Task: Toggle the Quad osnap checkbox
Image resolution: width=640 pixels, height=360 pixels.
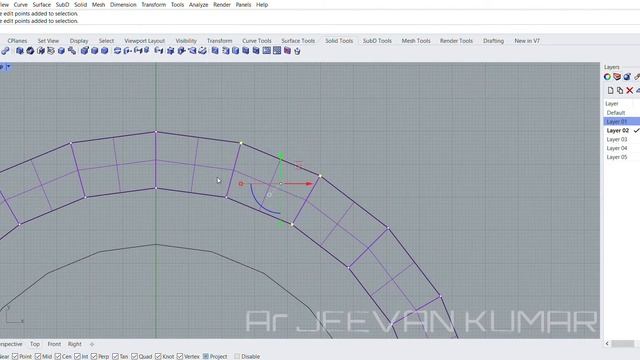Action: (134, 356)
